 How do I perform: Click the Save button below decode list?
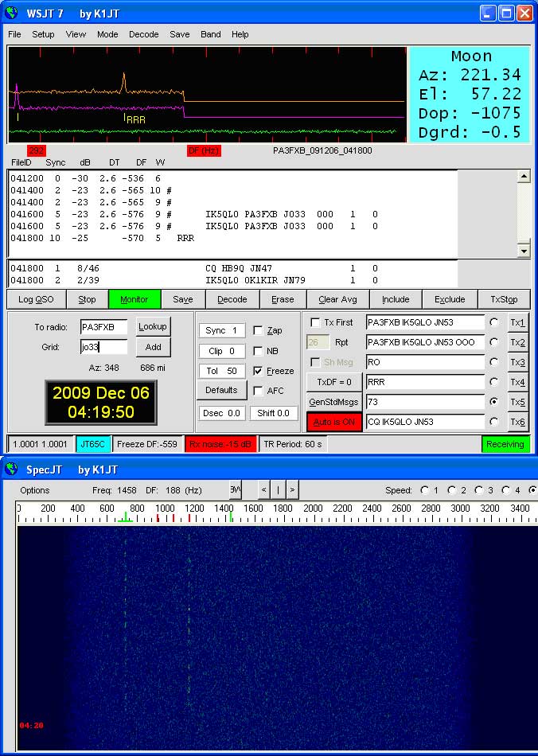[183, 299]
